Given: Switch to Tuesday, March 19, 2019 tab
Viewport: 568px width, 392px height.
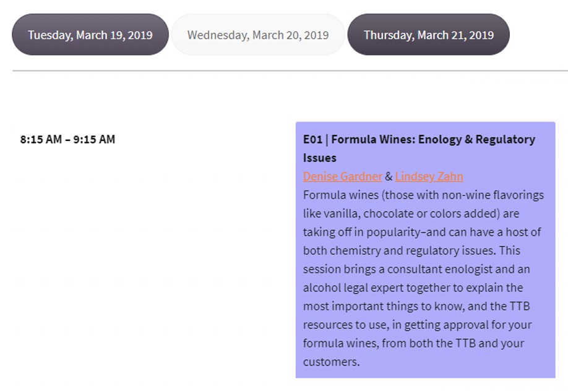Looking at the screenshot, I should pos(90,35).
